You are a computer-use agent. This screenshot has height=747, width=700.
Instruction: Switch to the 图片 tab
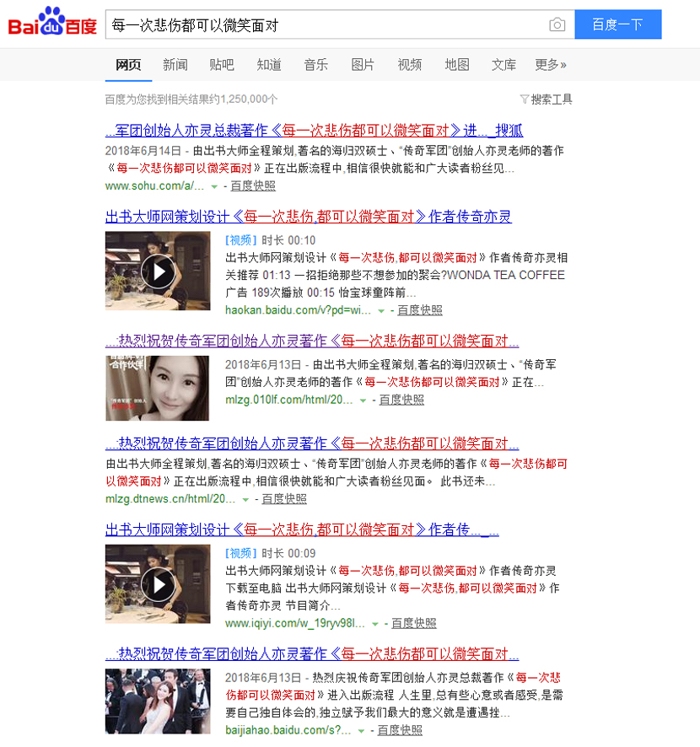(363, 65)
